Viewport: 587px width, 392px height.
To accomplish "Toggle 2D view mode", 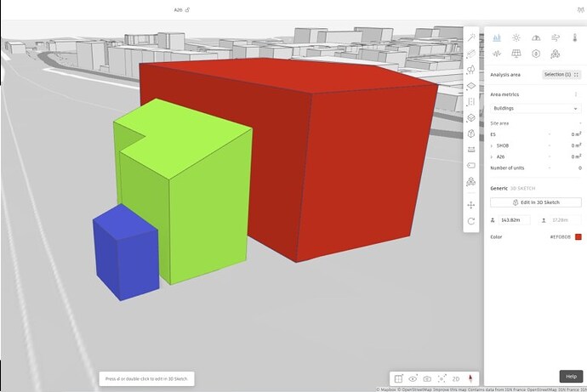I will 456,378.
